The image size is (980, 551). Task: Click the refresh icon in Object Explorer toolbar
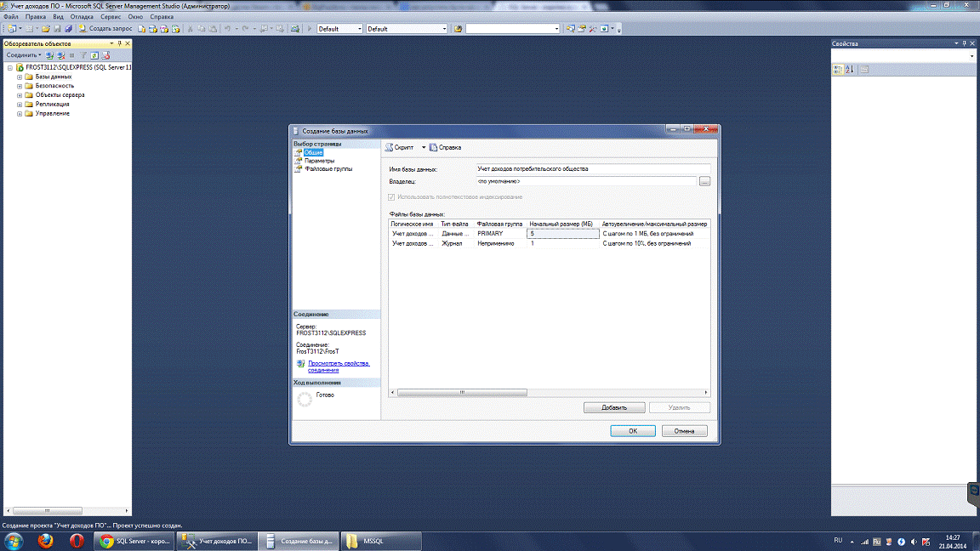[x=95, y=55]
